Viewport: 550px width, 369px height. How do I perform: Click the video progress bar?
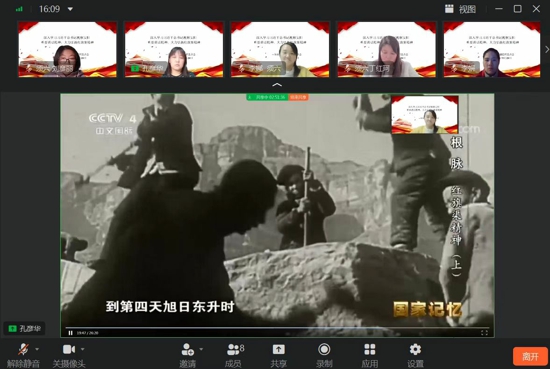tap(277, 328)
